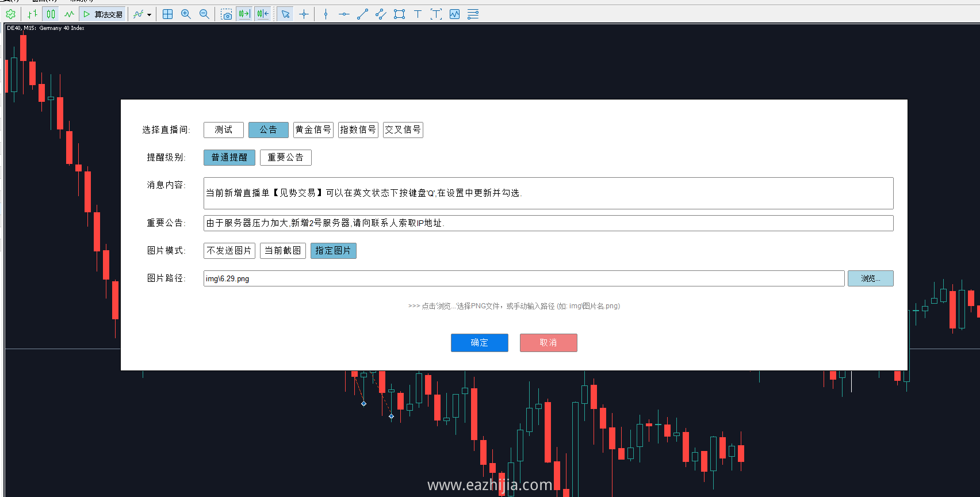Click the 消息内容 message text box
Viewport: 980px width, 497px height.
(549, 193)
